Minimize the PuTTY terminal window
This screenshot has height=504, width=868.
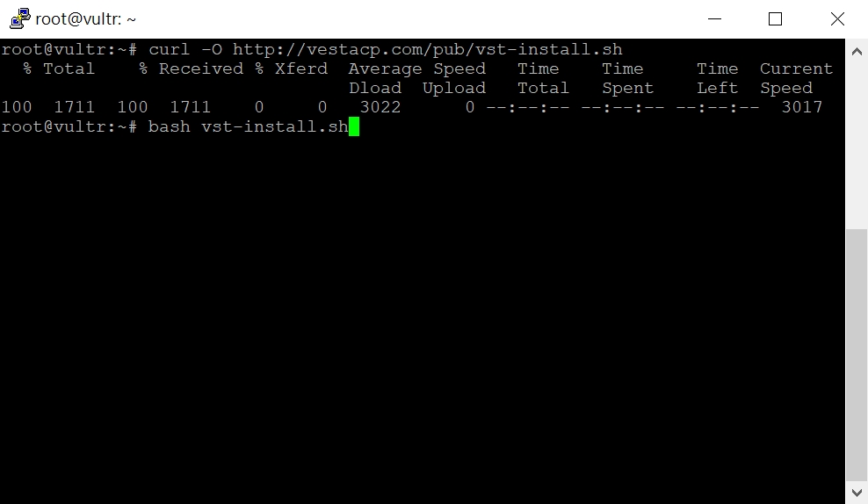pos(714,18)
